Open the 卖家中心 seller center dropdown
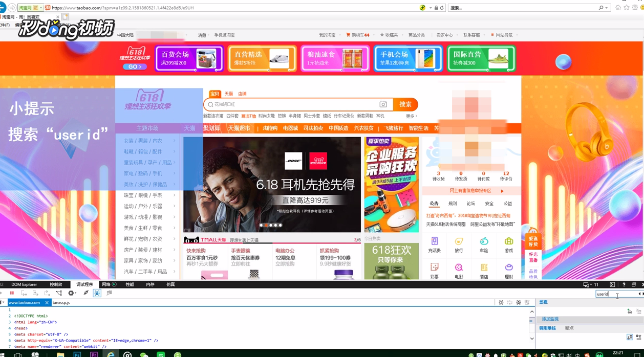The image size is (644, 357). pyautogui.click(x=446, y=35)
